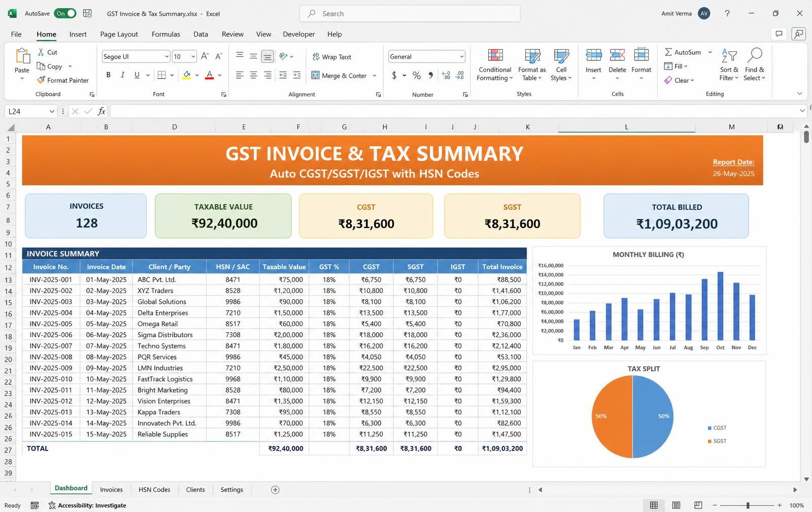The image size is (812, 512).
Task: Apply Italic formatting
Action: click(122, 75)
